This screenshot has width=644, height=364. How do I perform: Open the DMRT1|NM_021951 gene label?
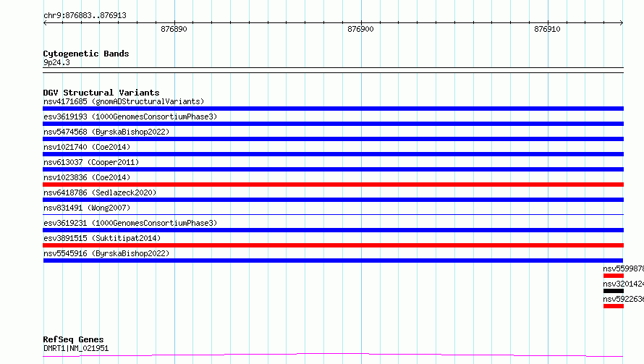76,348
